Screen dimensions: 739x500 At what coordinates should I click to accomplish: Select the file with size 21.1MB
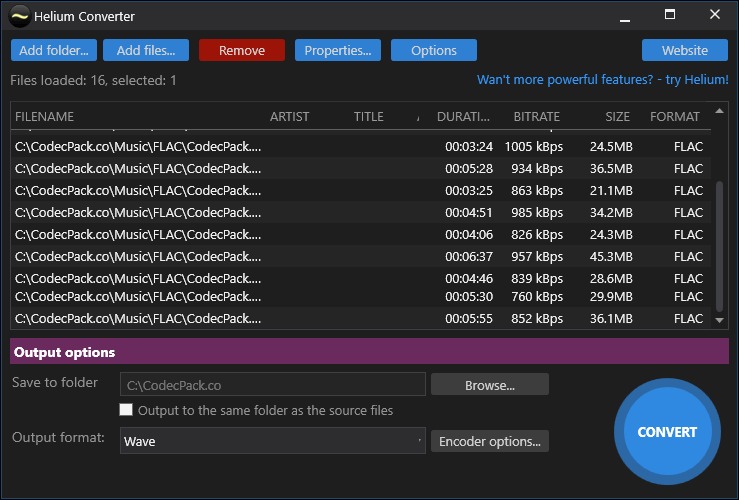[x=361, y=190]
